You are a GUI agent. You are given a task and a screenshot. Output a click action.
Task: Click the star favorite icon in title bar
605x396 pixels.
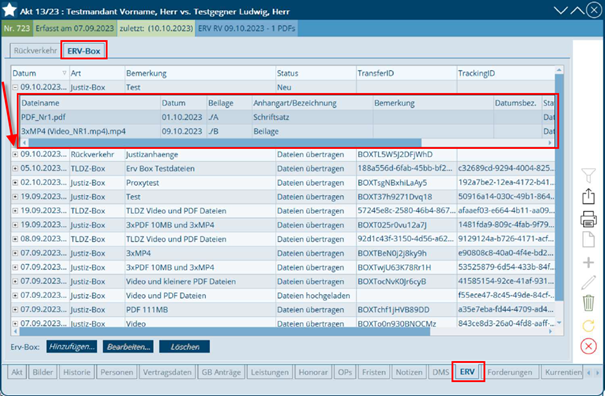(9, 10)
